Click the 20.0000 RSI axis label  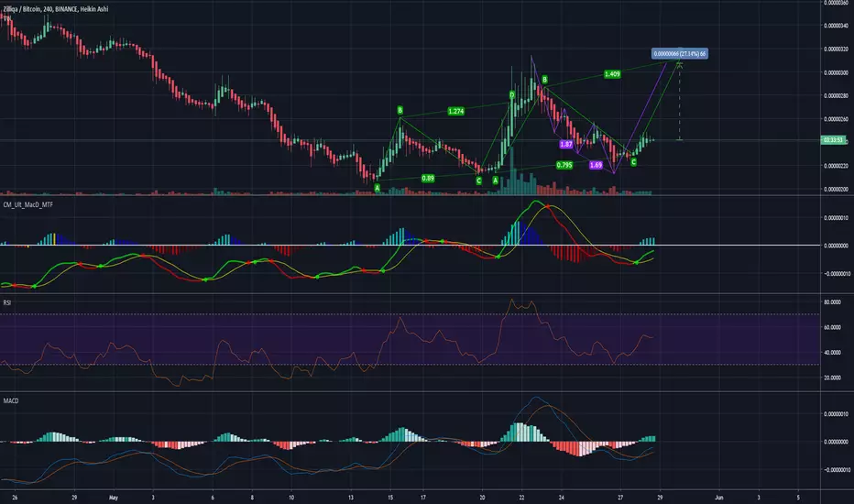pos(832,378)
